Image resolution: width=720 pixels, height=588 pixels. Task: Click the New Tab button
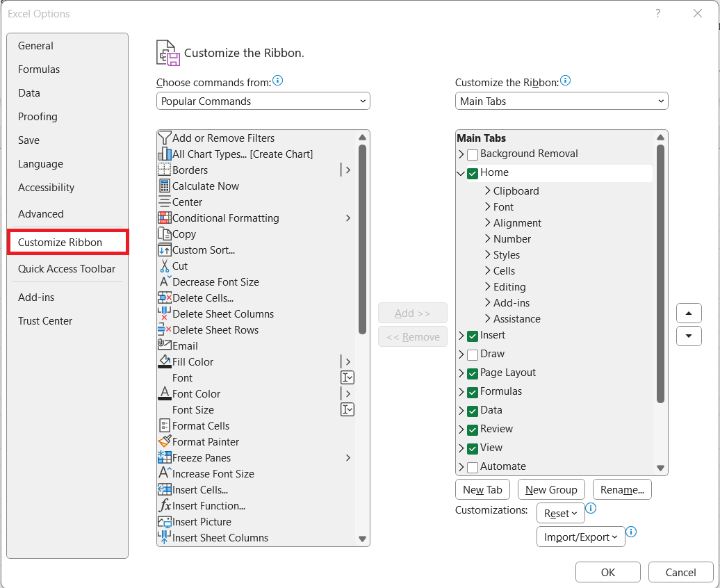click(x=482, y=490)
